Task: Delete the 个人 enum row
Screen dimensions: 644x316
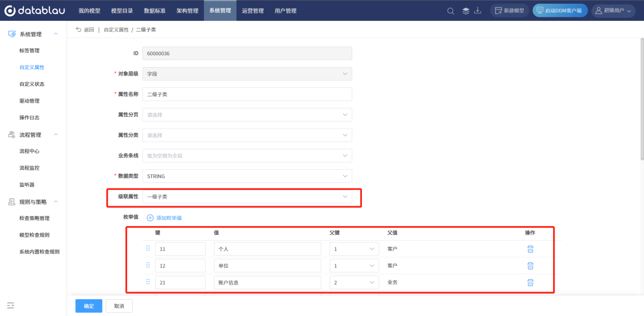Action: tap(530, 249)
